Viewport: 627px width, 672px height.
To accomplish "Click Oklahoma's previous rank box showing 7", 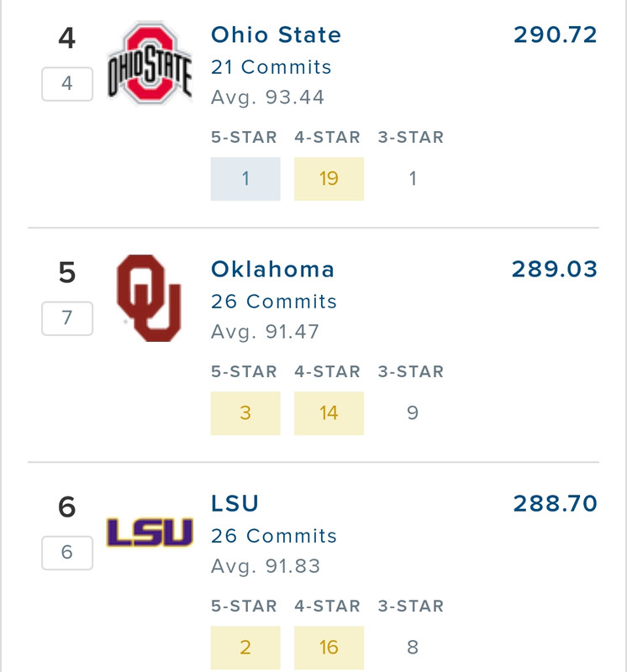I will click(x=67, y=318).
